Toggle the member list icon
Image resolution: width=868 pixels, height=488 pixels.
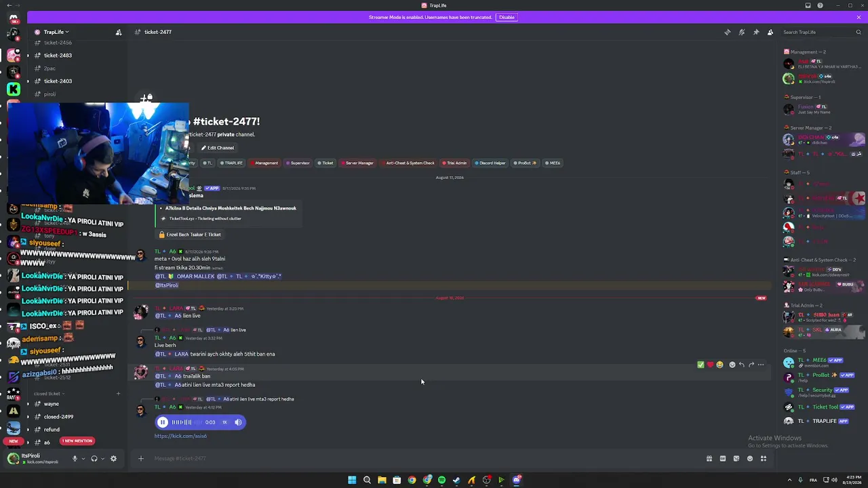coord(770,32)
